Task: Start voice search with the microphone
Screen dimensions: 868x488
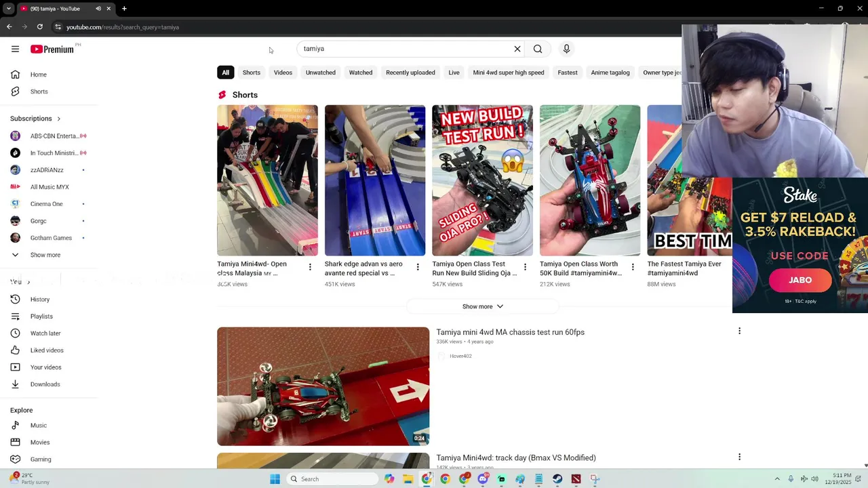Action: pos(566,49)
